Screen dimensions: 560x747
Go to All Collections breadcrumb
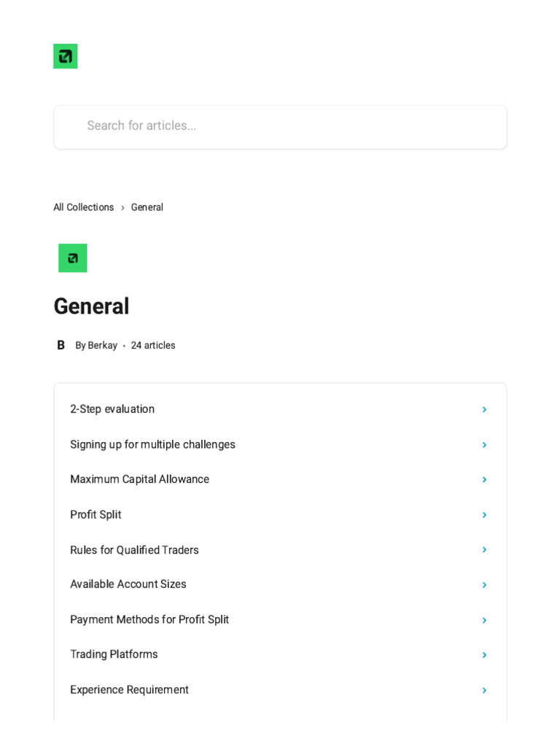84,207
